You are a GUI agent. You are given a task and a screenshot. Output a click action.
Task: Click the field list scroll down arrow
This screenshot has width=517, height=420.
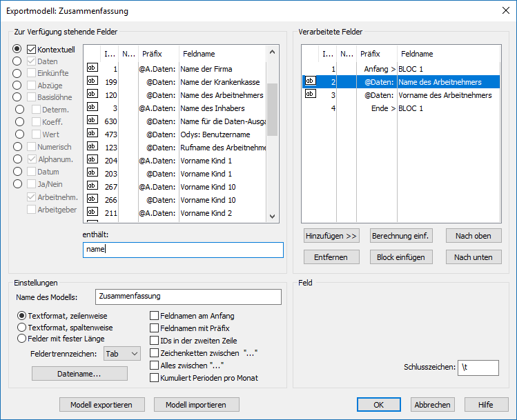pyautogui.click(x=272, y=217)
